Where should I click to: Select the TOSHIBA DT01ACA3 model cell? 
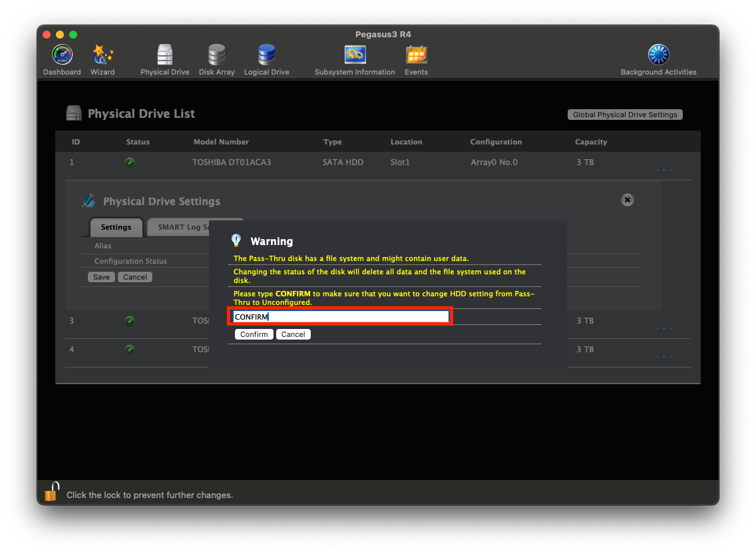(232, 162)
